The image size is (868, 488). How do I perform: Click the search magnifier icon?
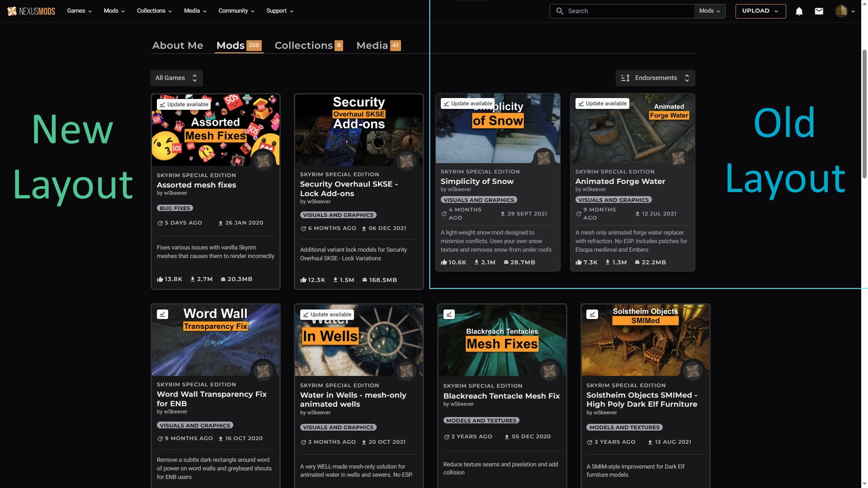(x=560, y=11)
